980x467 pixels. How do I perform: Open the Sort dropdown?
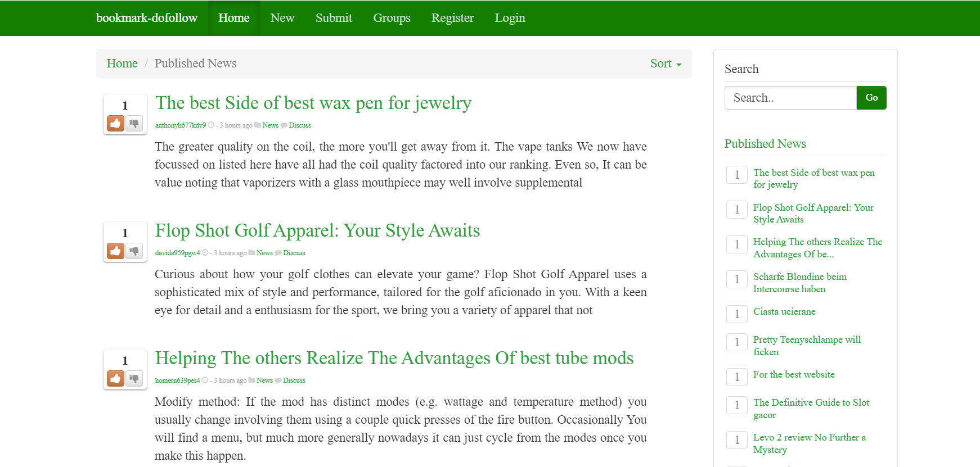665,64
